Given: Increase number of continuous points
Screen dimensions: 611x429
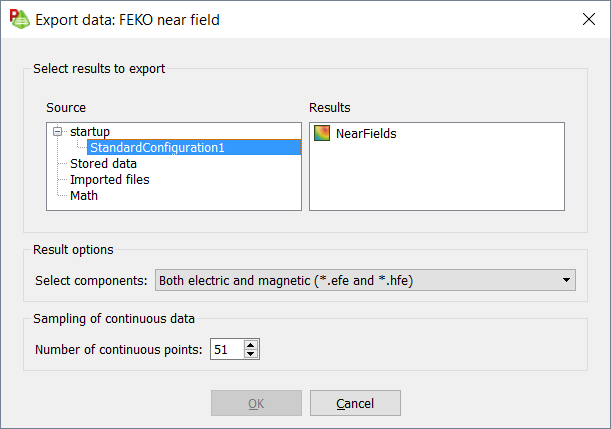Looking at the screenshot, I should click(x=250, y=345).
